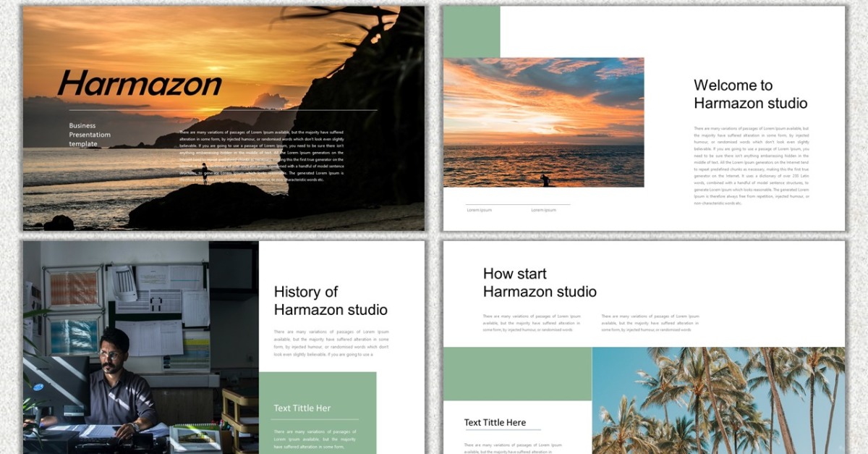Click the left Lorem ipsum caption under the sunset photo

[479, 210]
